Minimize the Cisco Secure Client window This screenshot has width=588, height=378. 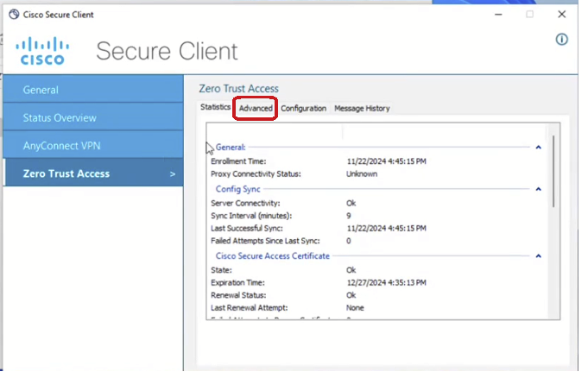point(498,15)
